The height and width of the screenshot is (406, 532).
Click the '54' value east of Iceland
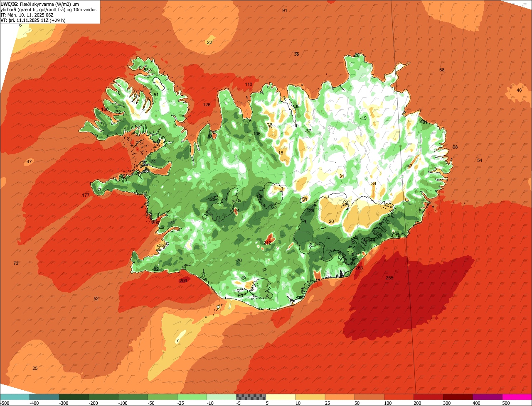tap(480, 160)
